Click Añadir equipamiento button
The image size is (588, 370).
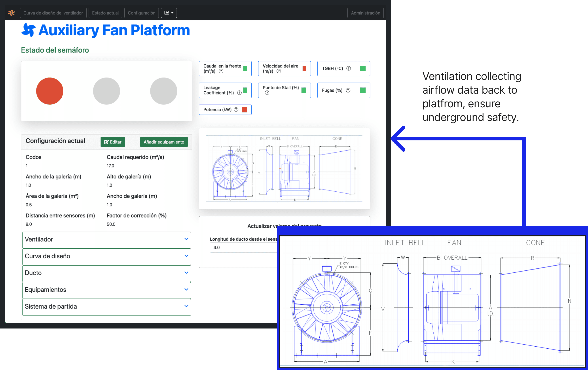point(164,142)
